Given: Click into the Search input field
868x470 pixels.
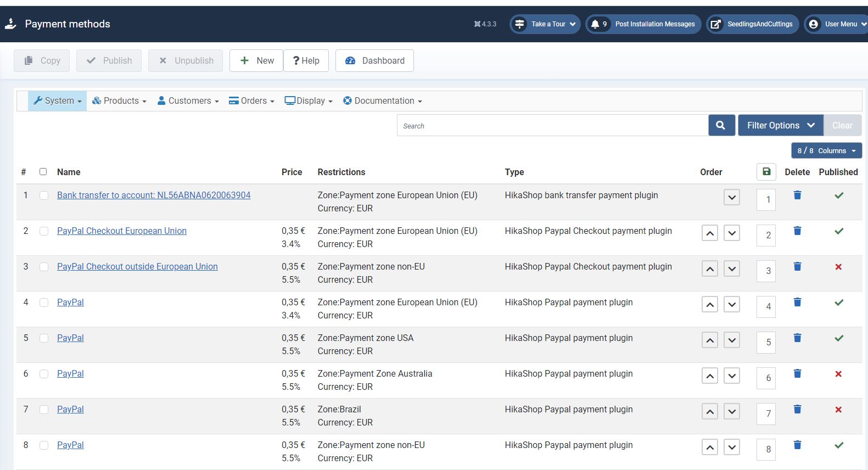Looking at the screenshot, I should tap(552, 126).
